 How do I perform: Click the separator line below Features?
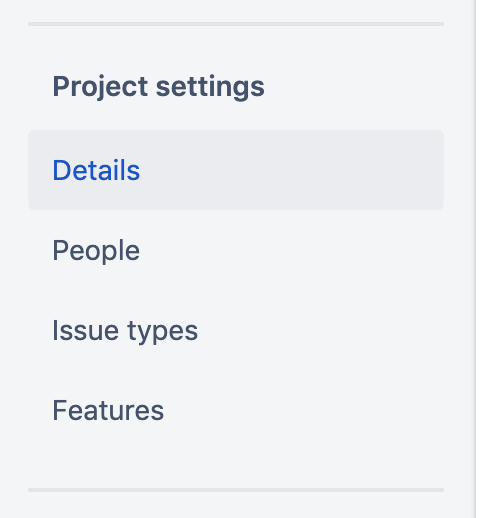(x=236, y=490)
